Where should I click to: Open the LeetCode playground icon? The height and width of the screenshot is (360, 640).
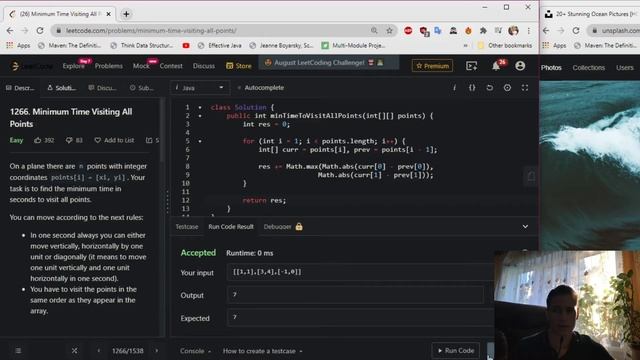(x=471, y=66)
